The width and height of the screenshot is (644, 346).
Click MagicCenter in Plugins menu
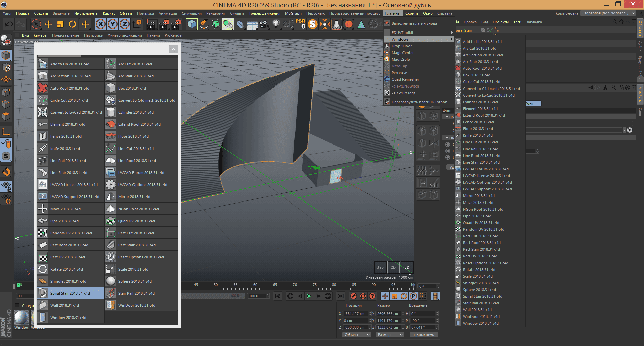419,53
